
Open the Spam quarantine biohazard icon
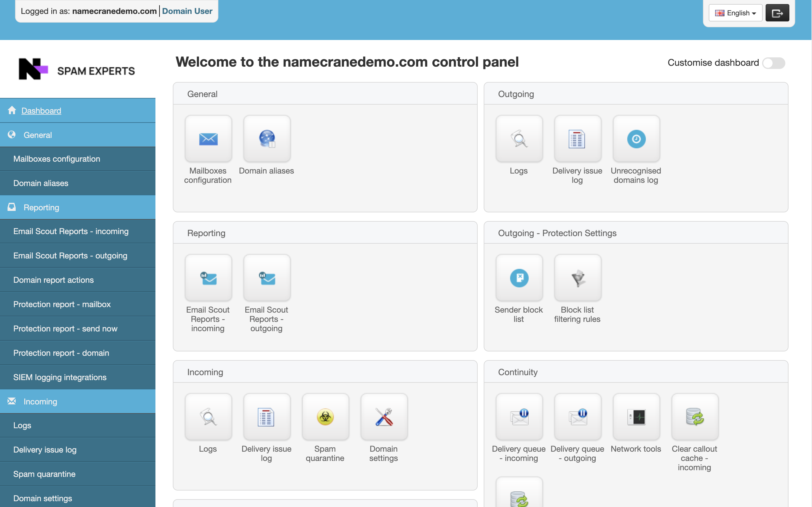[x=325, y=417]
